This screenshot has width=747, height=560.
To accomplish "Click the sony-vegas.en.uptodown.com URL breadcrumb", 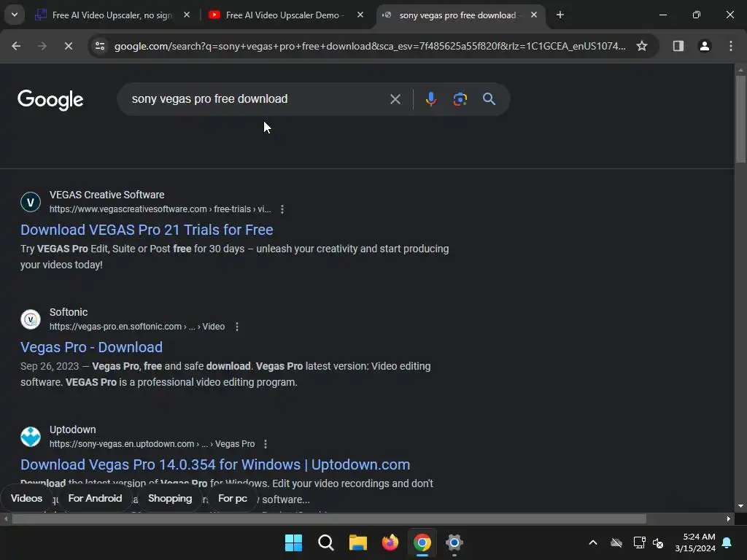I will [x=152, y=444].
